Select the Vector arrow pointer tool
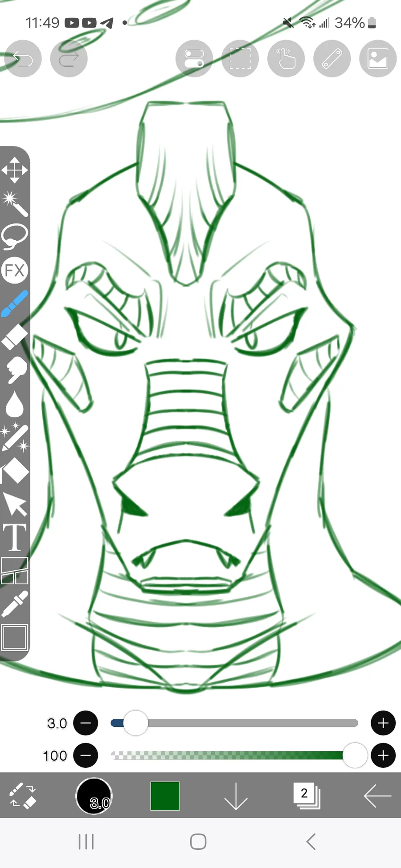The width and height of the screenshot is (401, 868). pos(14,504)
